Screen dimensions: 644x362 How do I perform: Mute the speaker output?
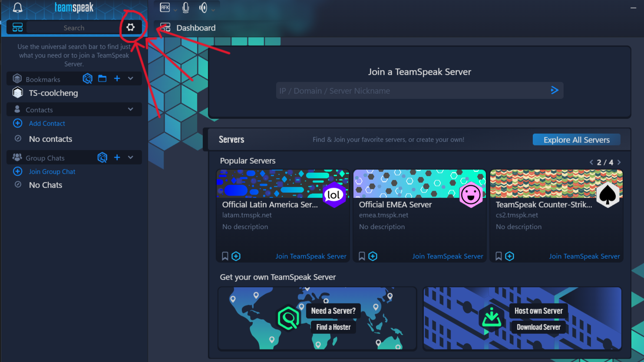[x=203, y=7]
